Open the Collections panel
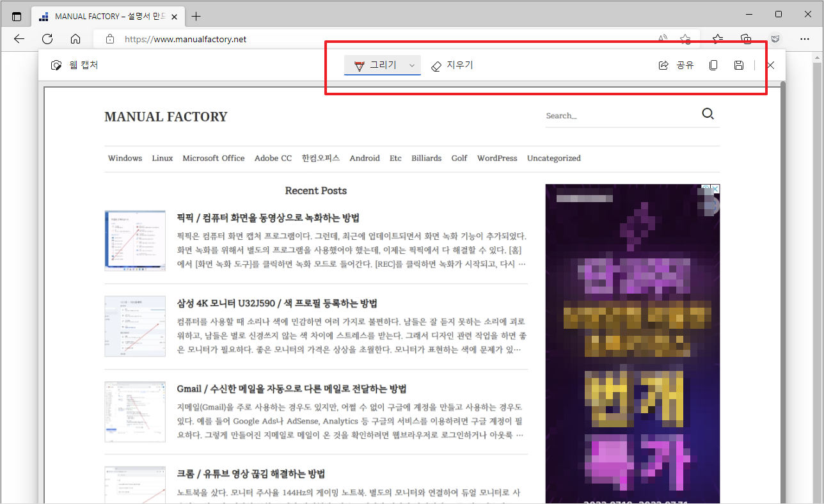Image resolution: width=824 pixels, height=504 pixels. 746,39
